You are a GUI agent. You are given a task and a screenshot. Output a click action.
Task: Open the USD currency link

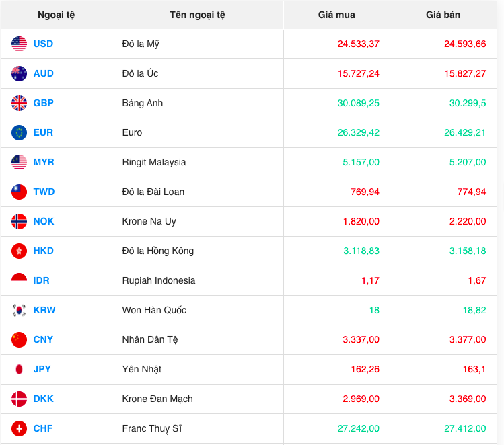tap(43, 44)
